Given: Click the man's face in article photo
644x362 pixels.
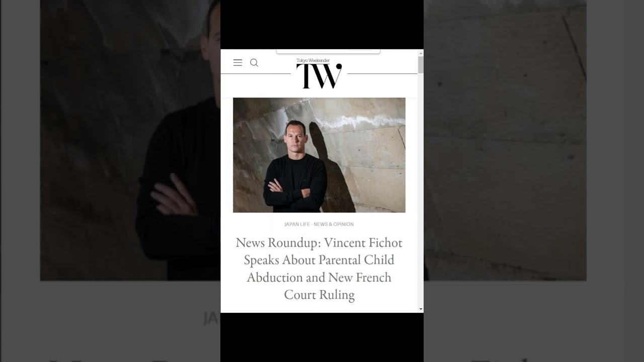Looking at the screenshot, I should pyautogui.click(x=295, y=137).
